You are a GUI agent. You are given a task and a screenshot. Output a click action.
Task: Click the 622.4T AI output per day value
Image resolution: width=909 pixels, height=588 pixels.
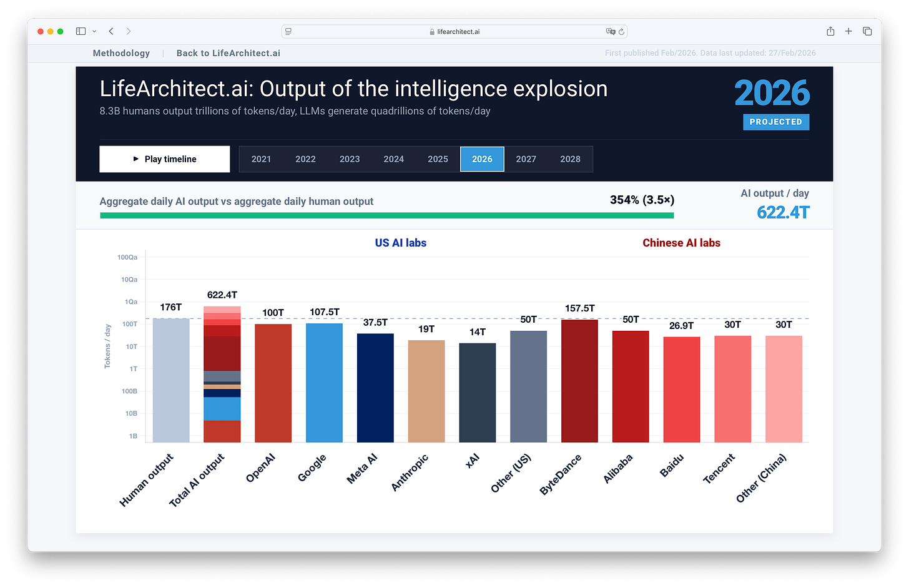[783, 212]
